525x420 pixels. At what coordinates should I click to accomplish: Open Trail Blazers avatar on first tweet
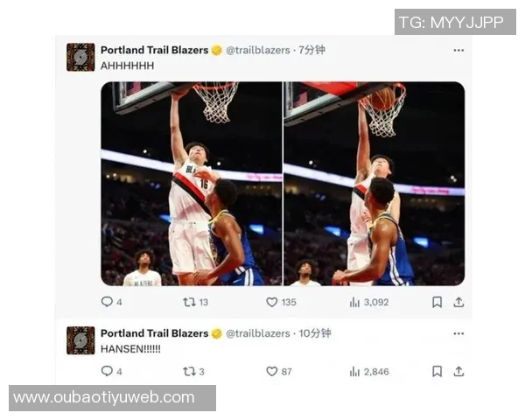(80, 57)
